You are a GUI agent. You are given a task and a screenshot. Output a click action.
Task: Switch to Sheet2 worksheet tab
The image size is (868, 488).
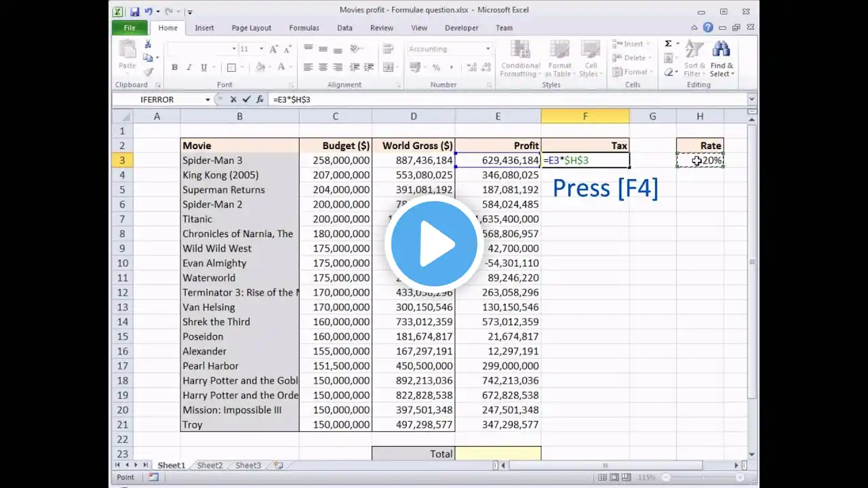210,466
